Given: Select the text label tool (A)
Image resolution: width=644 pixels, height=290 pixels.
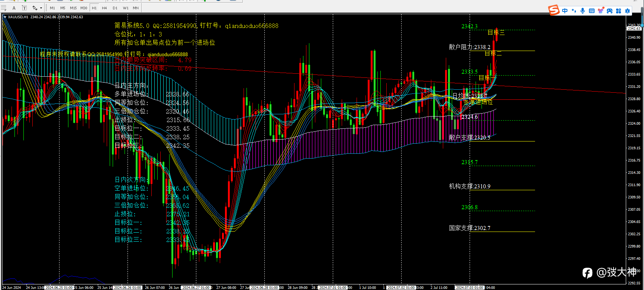Looking at the screenshot, I should pos(14,8).
